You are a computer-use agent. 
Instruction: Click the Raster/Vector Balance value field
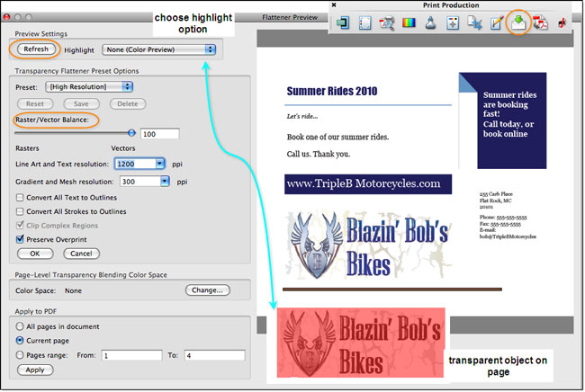point(160,134)
